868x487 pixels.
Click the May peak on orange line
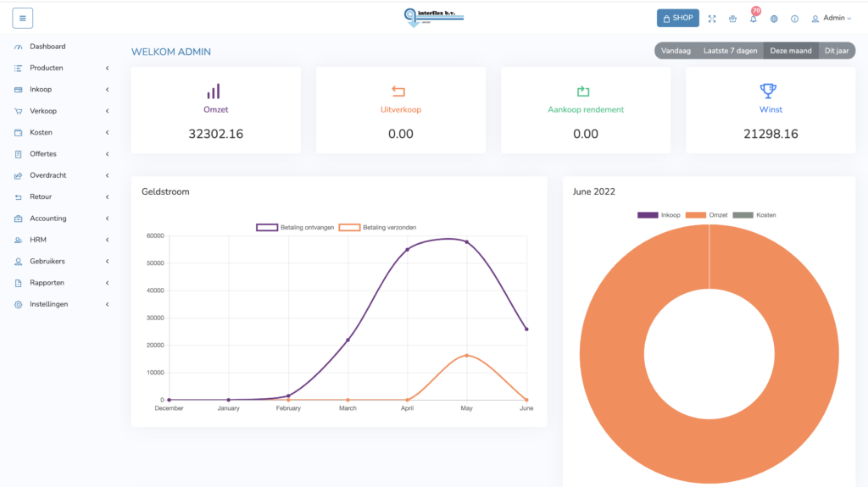click(467, 356)
